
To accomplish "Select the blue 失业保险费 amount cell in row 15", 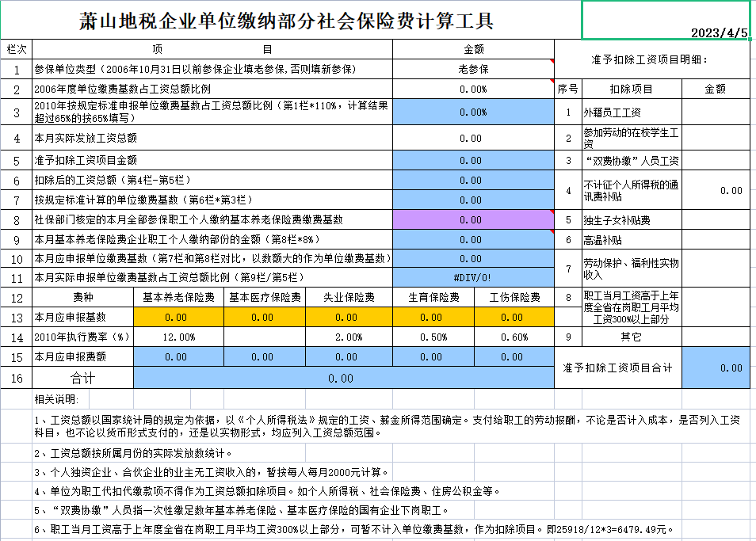I will click(x=349, y=357).
